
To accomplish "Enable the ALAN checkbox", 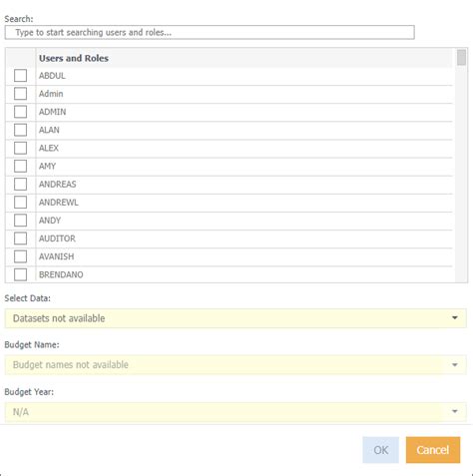I will coord(20,130).
